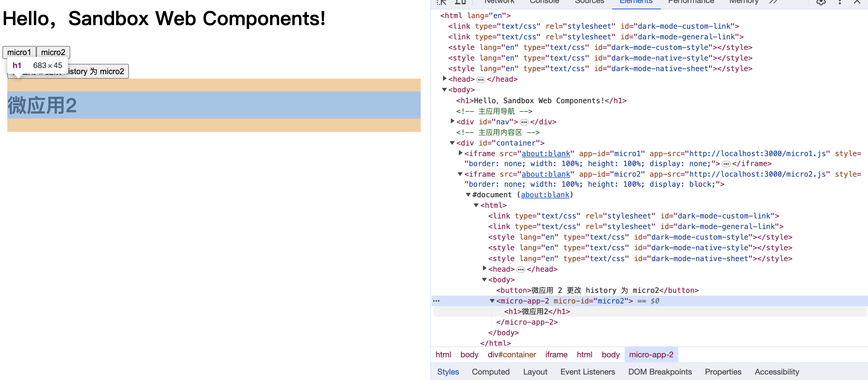
Task: Activate the inspect element picker icon
Action: click(x=441, y=2)
